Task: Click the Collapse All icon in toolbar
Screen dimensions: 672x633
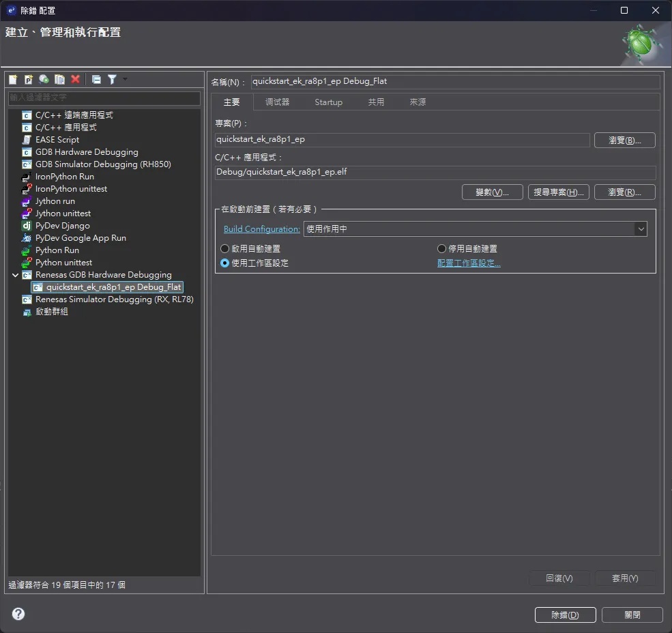Action: [96, 79]
